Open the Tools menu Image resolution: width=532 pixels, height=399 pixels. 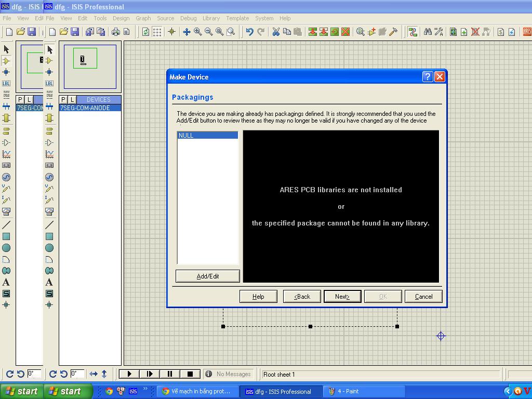[100, 18]
